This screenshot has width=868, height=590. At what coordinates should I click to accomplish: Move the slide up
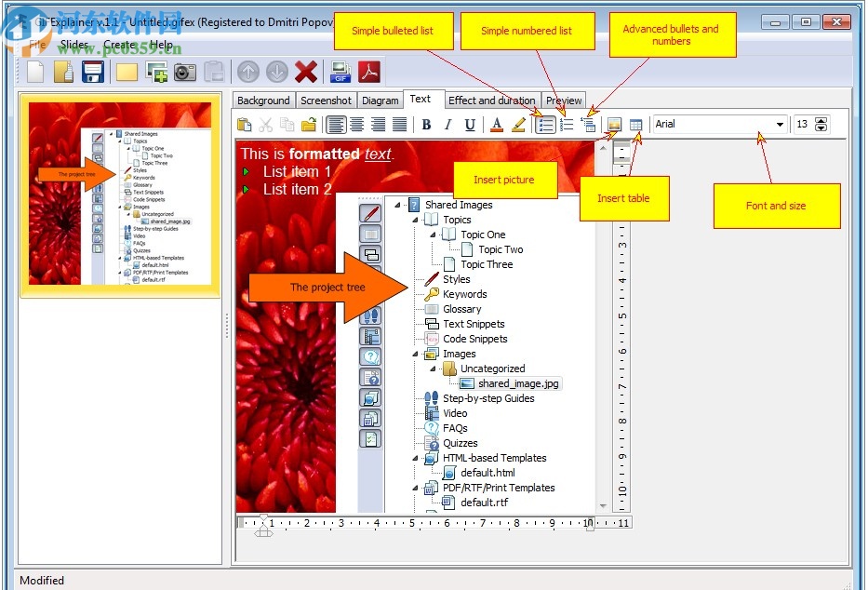point(248,72)
